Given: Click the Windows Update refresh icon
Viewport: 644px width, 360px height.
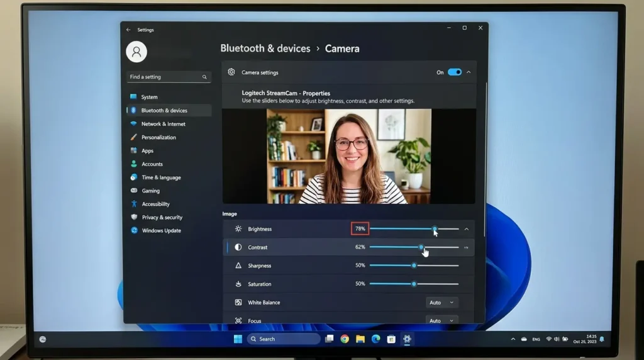Looking at the screenshot, I should coord(135,230).
